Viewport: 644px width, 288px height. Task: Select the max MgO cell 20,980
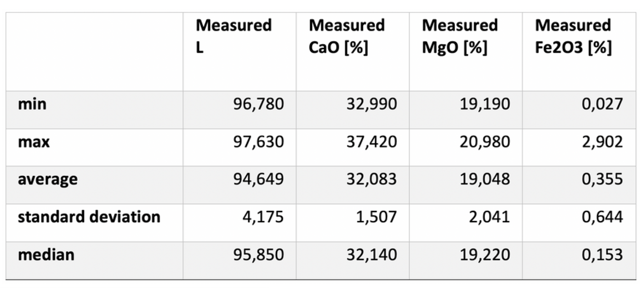click(484, 141)
